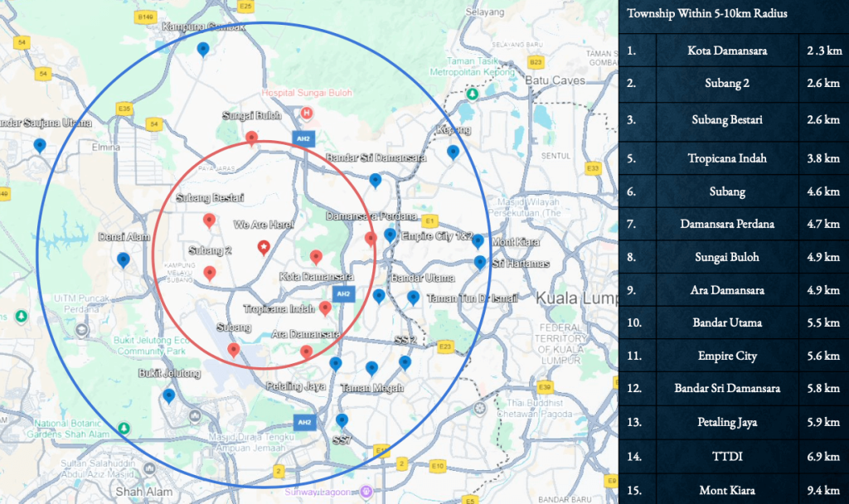This screenshot has width=849, height=504.
Task: Select the red pin at Kota Damansara
Action: [315, 257]
